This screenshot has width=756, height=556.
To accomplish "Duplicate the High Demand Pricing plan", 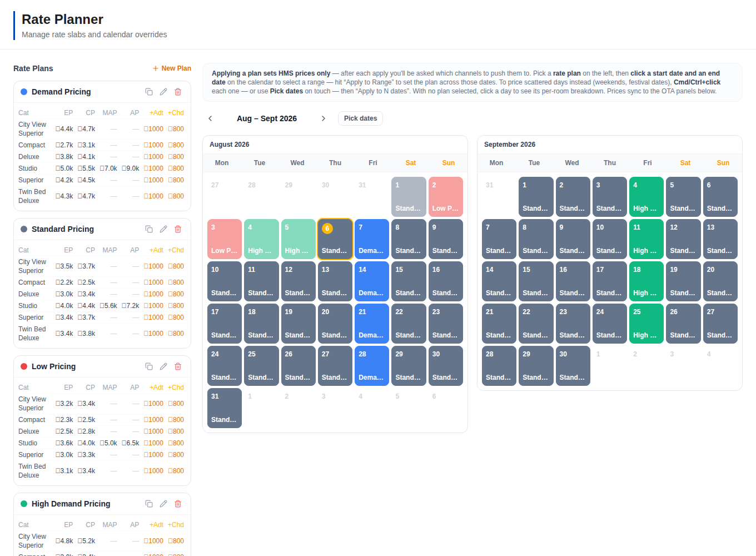I will 149,504.
